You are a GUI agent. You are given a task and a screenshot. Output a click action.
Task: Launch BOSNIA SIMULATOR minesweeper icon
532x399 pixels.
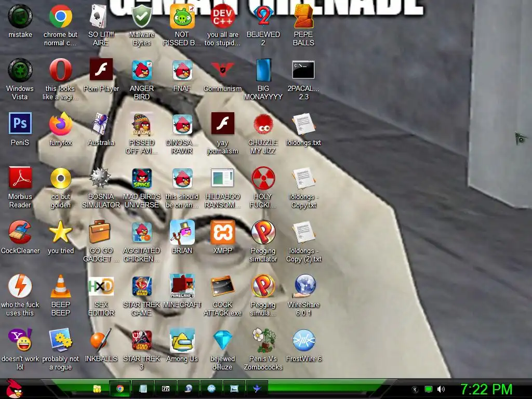(101, 178)
